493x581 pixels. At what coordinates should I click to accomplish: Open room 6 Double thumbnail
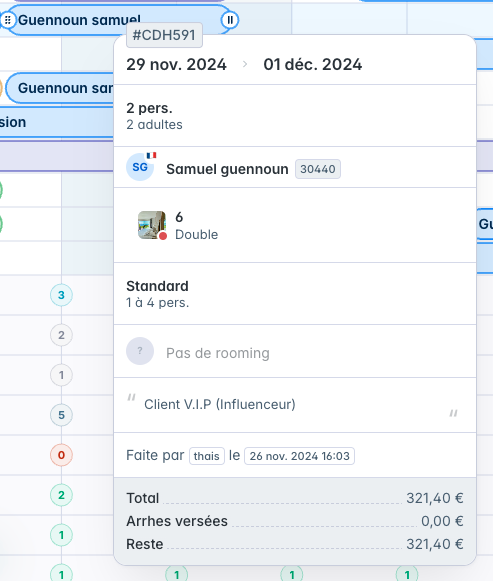pos(152,225)
